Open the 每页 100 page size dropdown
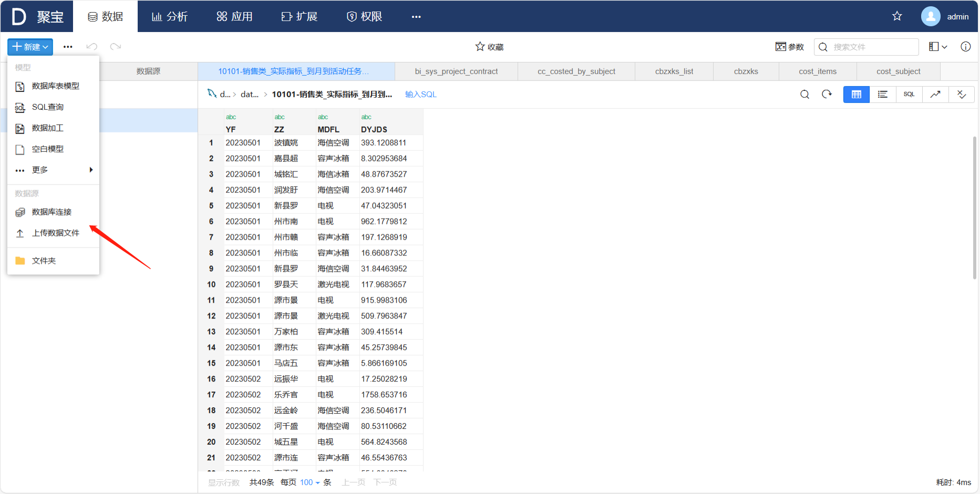 point(310,482)
